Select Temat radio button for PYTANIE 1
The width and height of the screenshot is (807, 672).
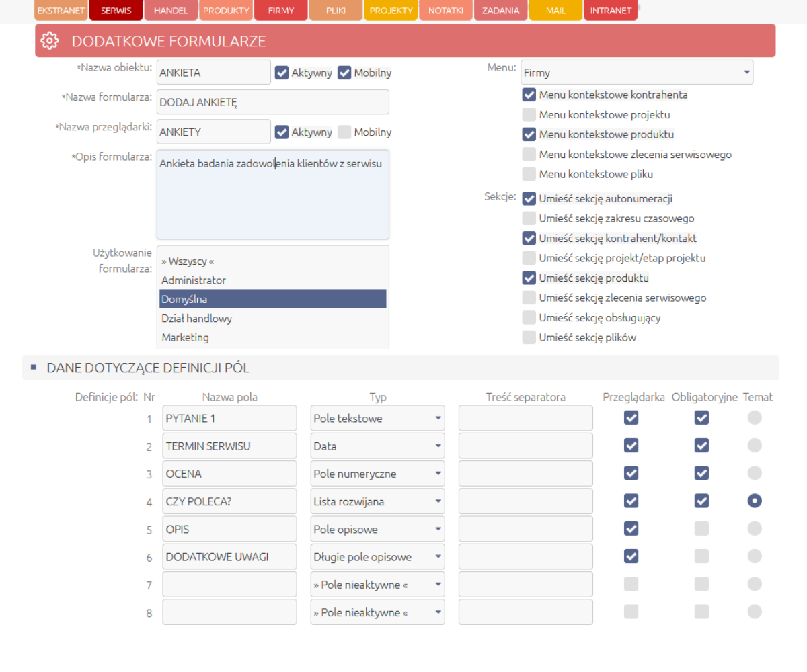click(755, 418)
